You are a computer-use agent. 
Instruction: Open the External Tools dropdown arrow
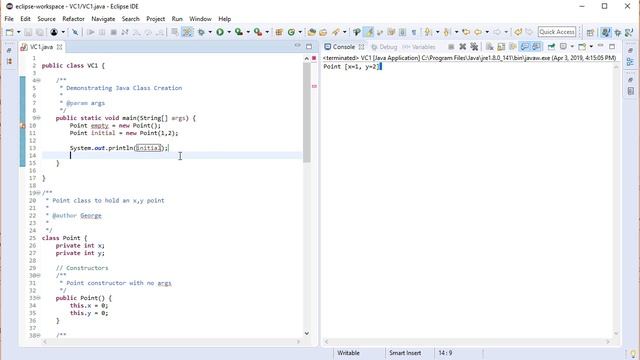tap(267, 32)
